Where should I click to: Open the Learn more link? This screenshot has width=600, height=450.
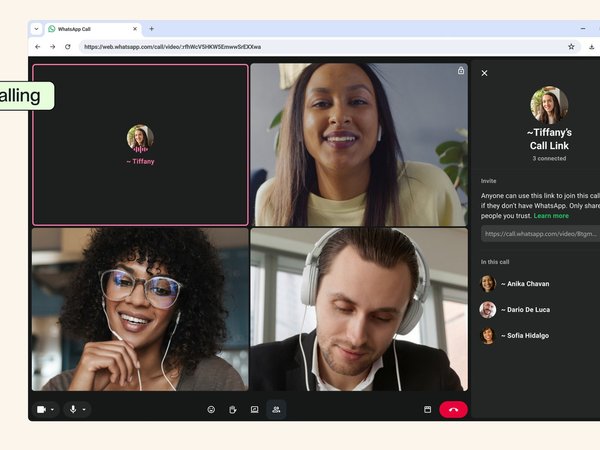coord(551,216)
